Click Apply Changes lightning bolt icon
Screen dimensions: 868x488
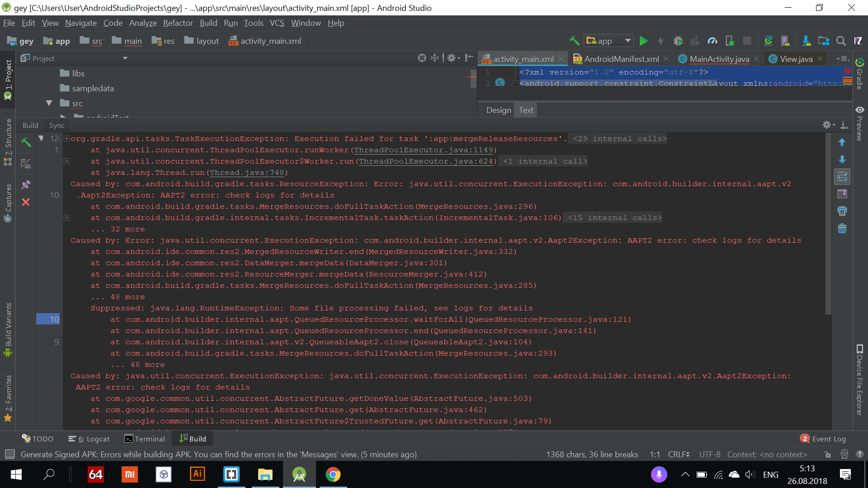(x=660, y=41)
